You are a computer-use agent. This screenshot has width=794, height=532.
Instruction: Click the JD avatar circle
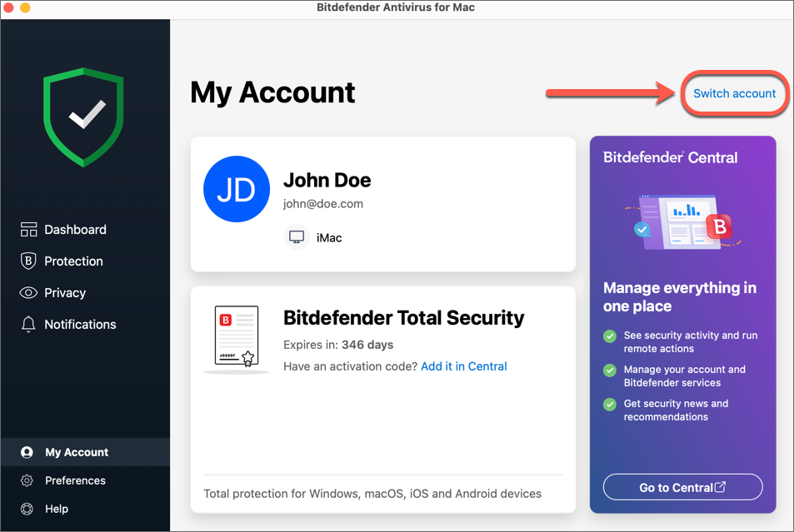[x=237, y=189]
